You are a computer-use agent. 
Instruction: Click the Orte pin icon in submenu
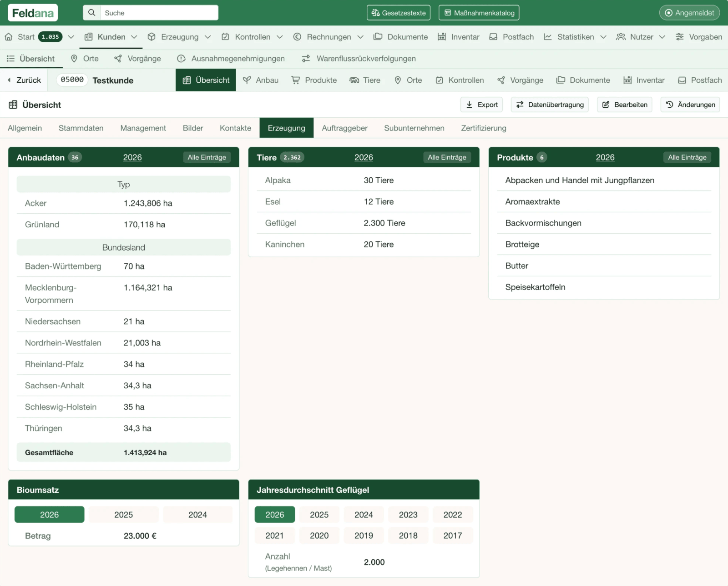tap(74, 59)
